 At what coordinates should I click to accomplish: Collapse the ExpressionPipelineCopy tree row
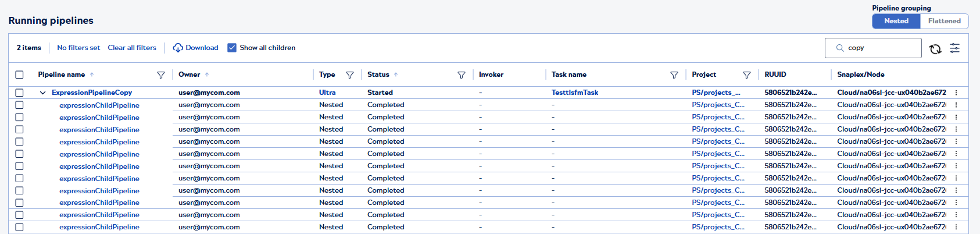(x=42, y=93)
